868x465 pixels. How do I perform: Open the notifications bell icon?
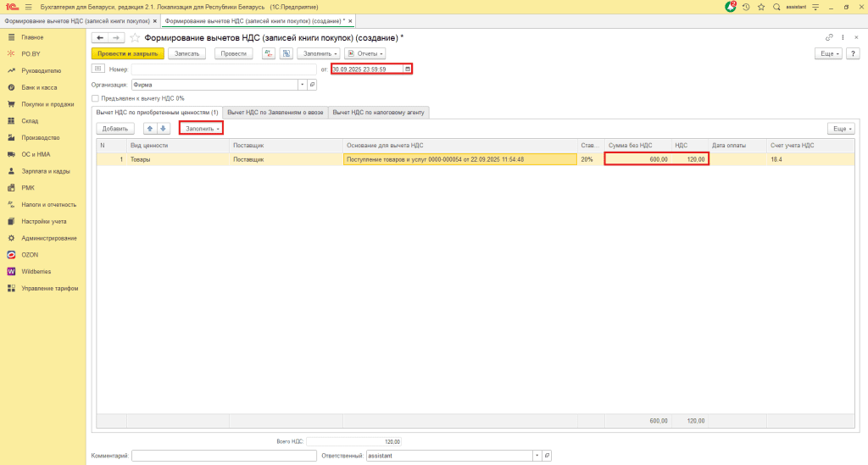[731, 7]
